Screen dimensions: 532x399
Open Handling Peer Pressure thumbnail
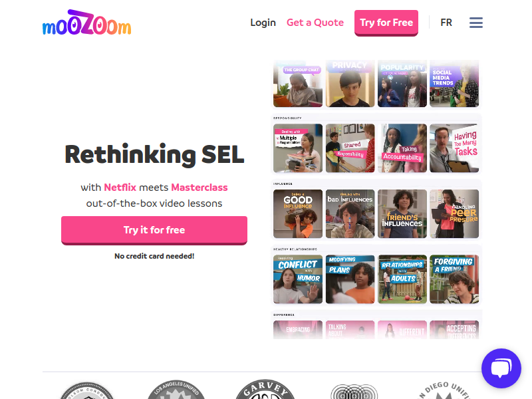(454, 213)
